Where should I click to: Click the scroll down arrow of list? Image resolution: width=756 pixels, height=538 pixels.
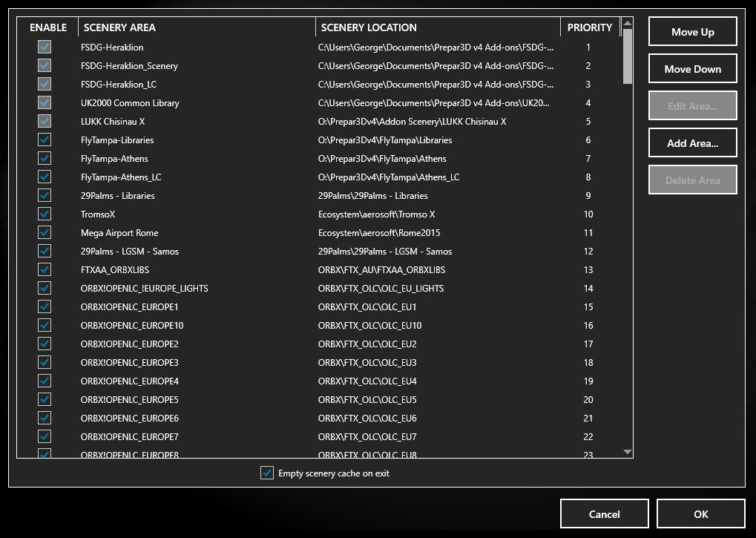(x=628, y=451)
